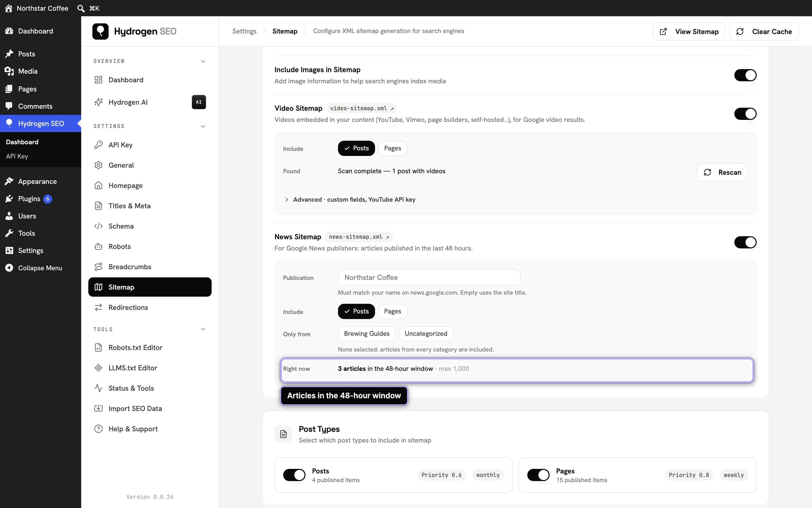The image size is (812, 508).
Task: Toggle the Pages post type switch
Action: pyautogui.click(x=538, y=475)
